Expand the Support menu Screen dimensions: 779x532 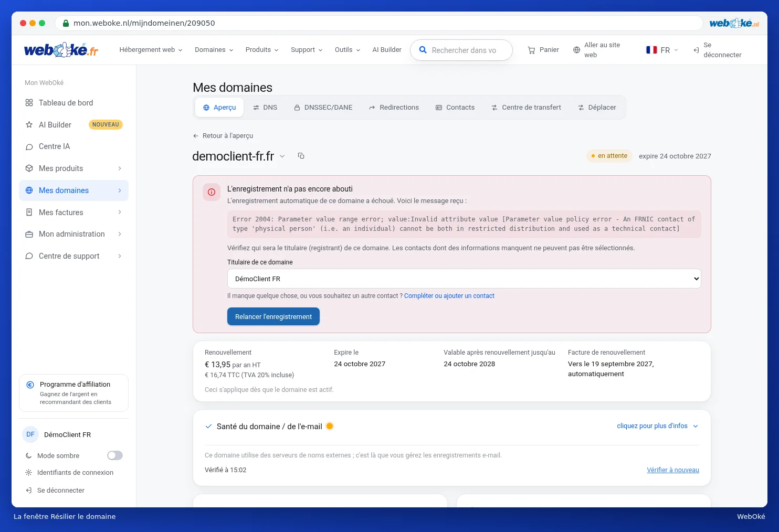(x=307, y=50)
